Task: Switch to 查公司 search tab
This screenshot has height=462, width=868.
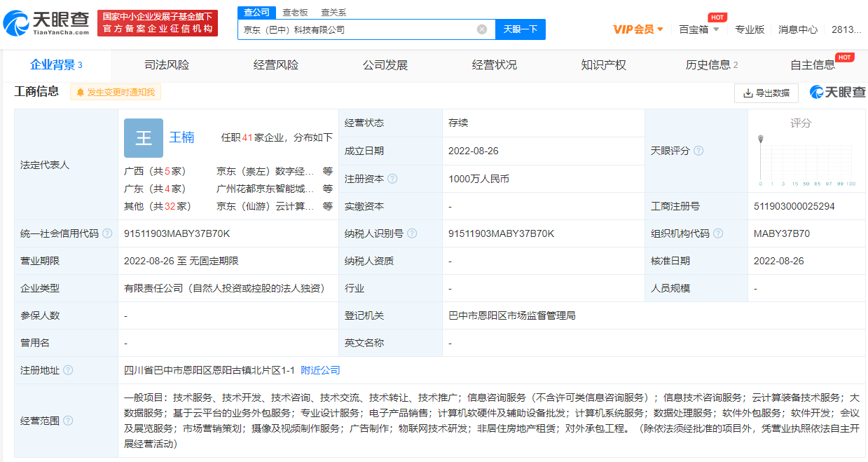Action: pos(256,13)
